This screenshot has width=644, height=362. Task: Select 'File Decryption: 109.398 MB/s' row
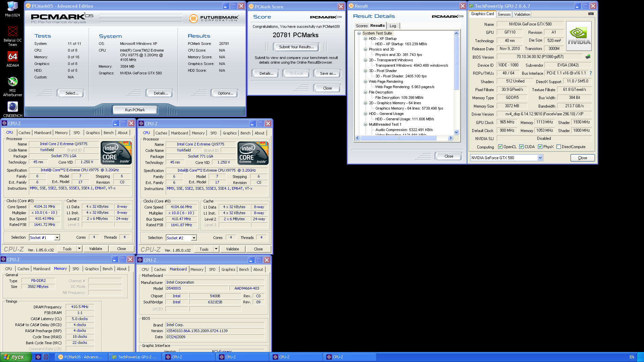pos(399,98)
